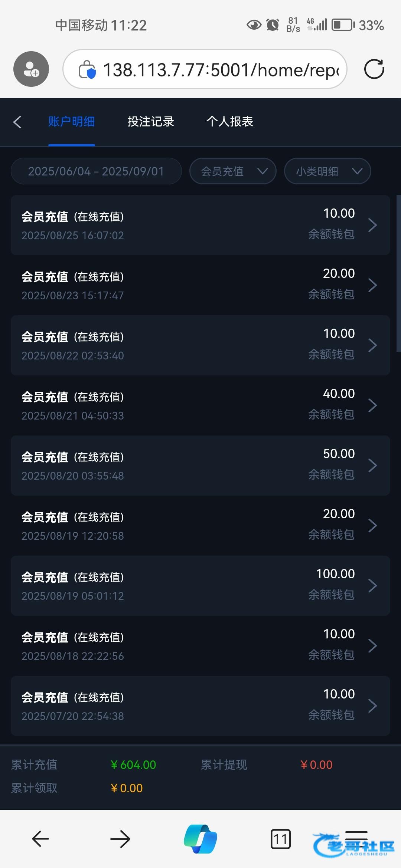This screenshot has width=401, height=868.
Task: Click the date range 2025/06/04 - 2025/09/01 field
Action: (x=96, y=171)
